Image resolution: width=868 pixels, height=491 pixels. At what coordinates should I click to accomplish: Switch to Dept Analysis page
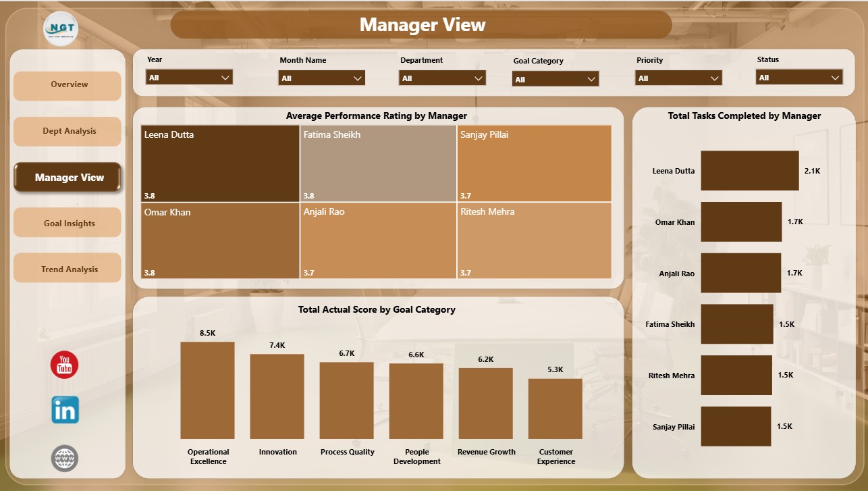pos(67,132)
